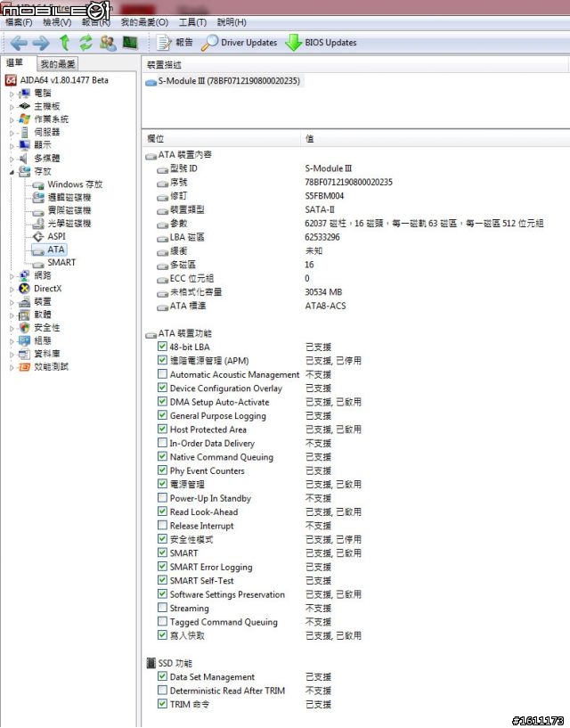Toggle the TRIM 命令 checkbox

162,703
